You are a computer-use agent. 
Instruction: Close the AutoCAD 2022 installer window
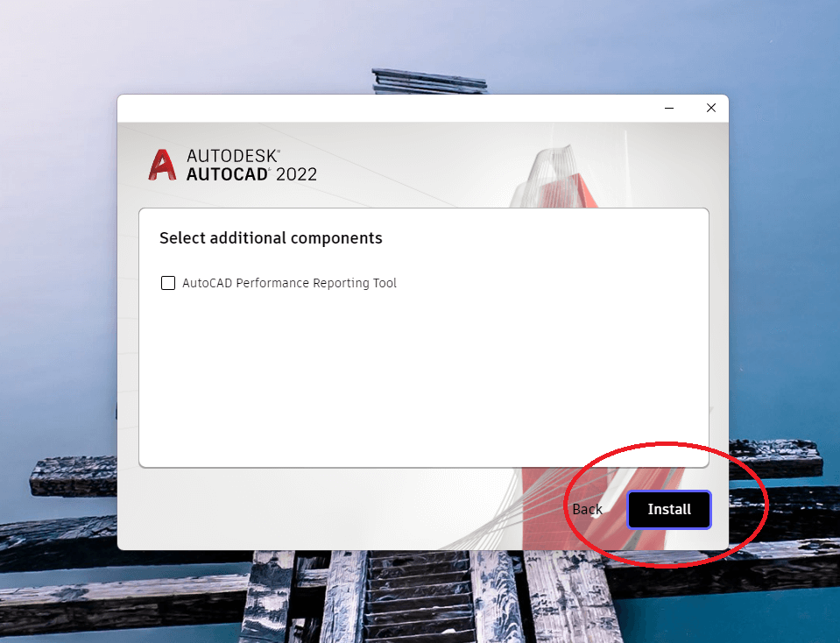[711, 109]
